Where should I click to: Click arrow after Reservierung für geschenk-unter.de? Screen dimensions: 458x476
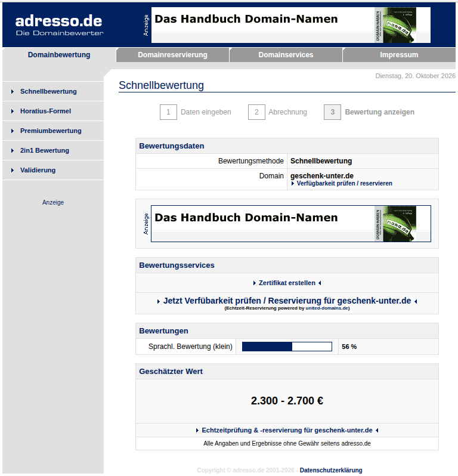coord(416,301)
